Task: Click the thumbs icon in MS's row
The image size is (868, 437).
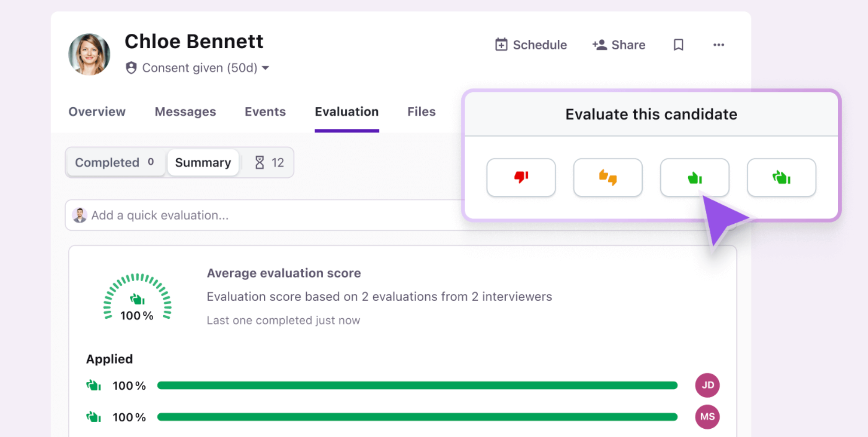Action: pos(94,417)
